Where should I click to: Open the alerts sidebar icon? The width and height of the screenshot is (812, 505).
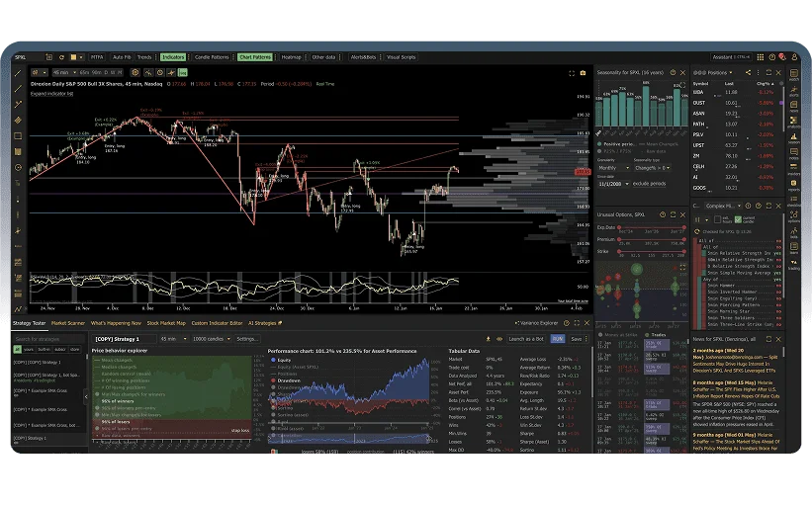click(x=793, y=91)
